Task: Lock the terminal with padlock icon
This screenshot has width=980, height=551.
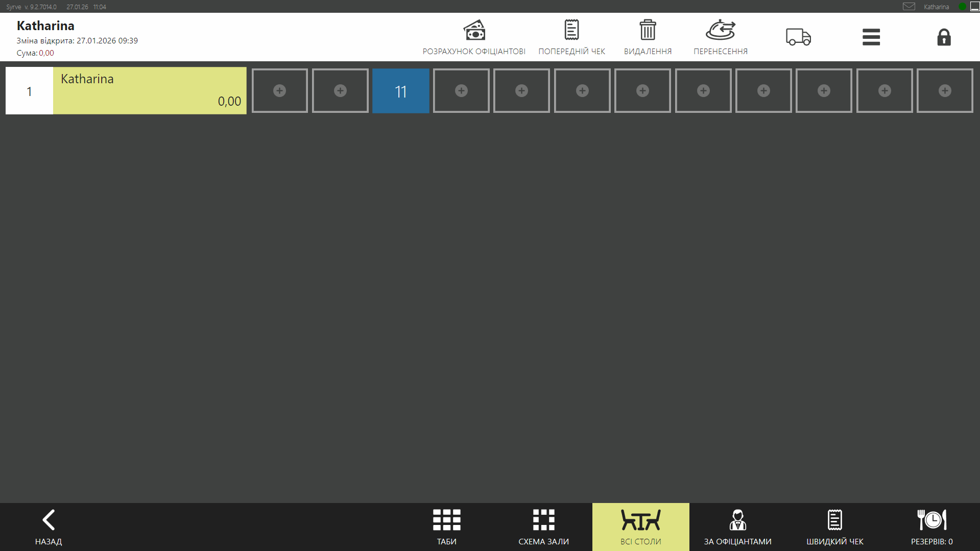Action: click(944, 37)
